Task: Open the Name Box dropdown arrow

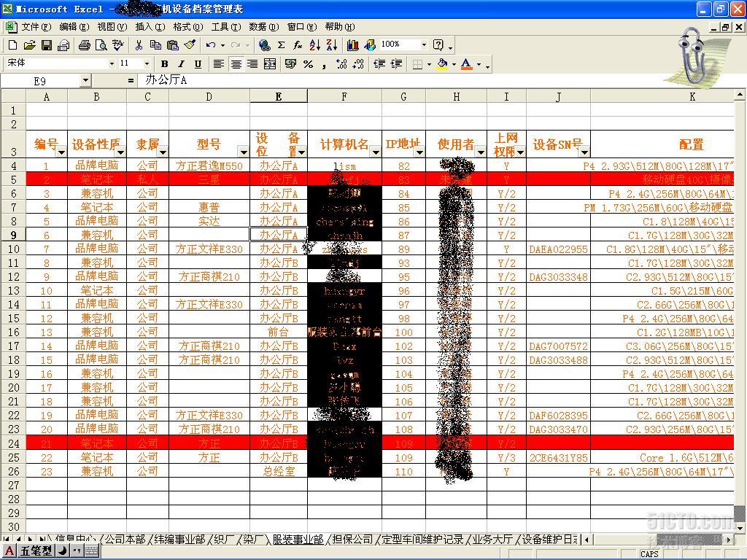Action: coord(86,80)
